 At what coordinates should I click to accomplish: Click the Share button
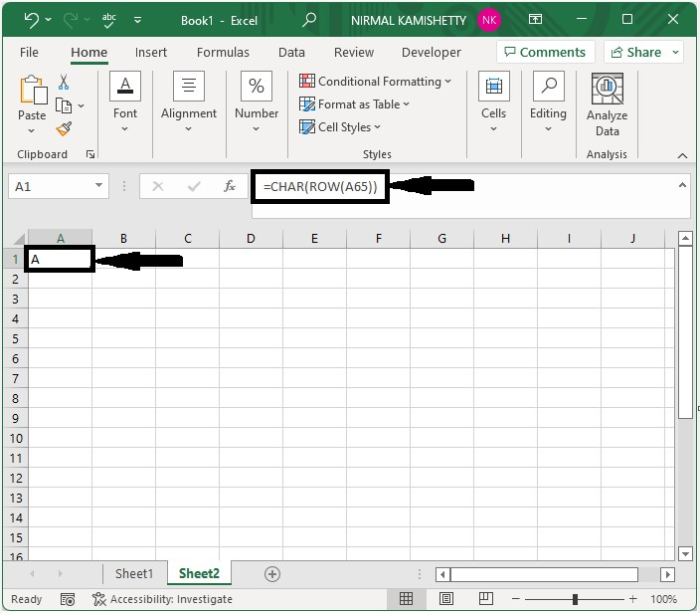pos(636,52)
